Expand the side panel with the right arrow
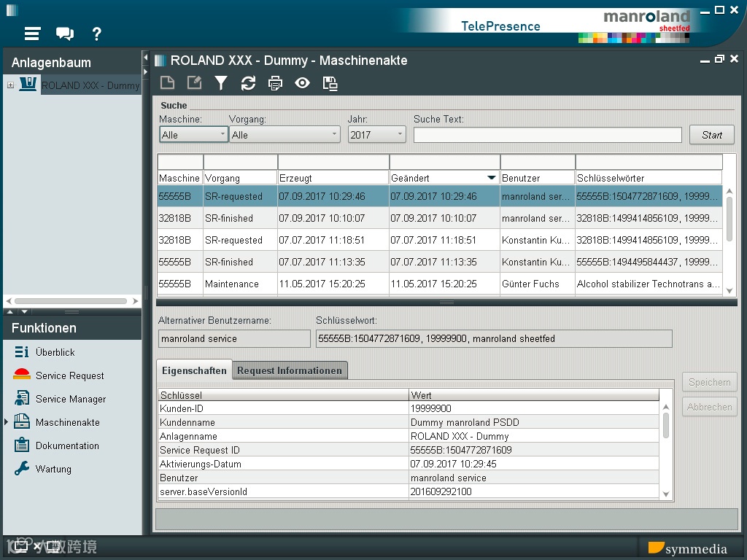Image resolution: width=747 pixels, height=560 pixels. click(145, 72)
